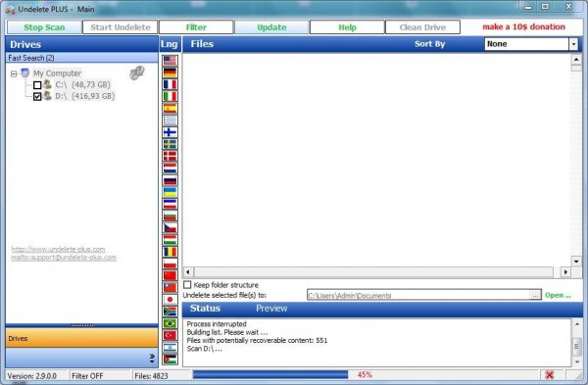Pick the Taiwan flag language

click(170, 288)
